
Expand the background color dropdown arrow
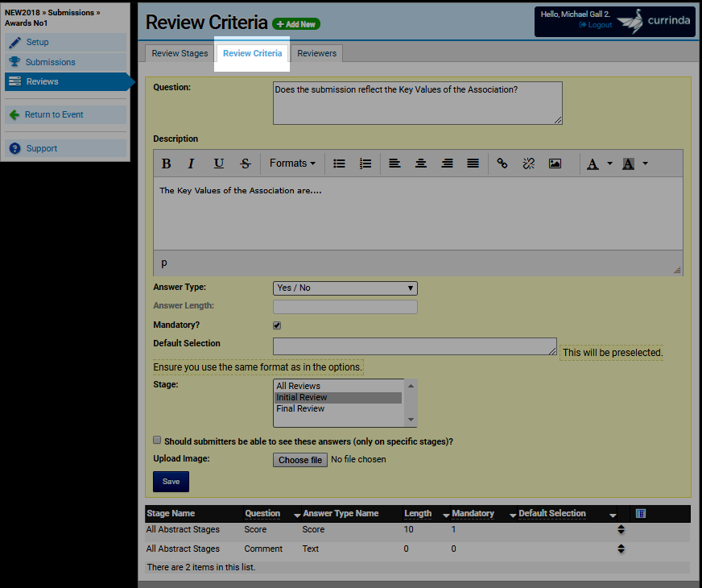645,164
